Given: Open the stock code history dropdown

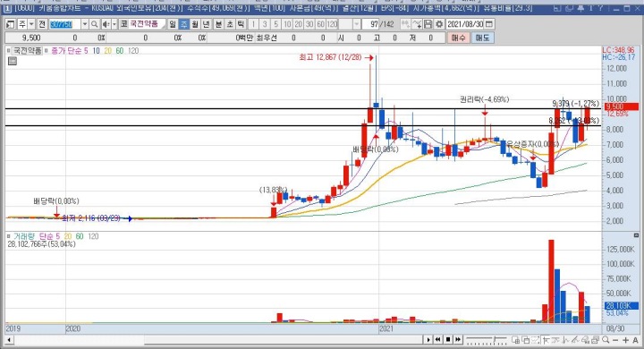Looking at the screenshot, I should click(85, 24).
